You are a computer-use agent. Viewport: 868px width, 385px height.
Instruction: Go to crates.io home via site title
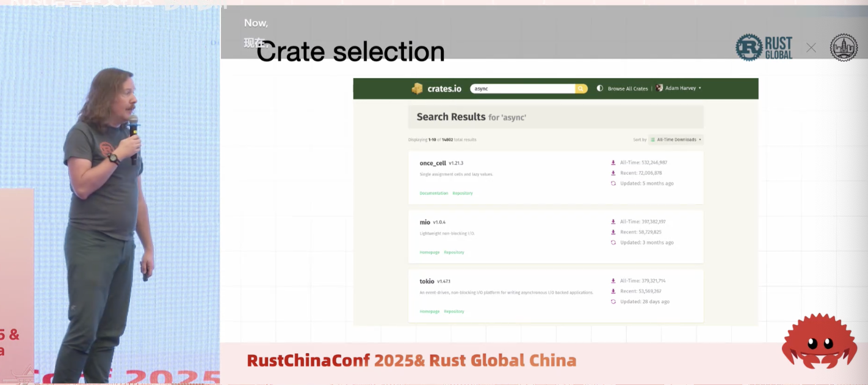click(444, 89)
